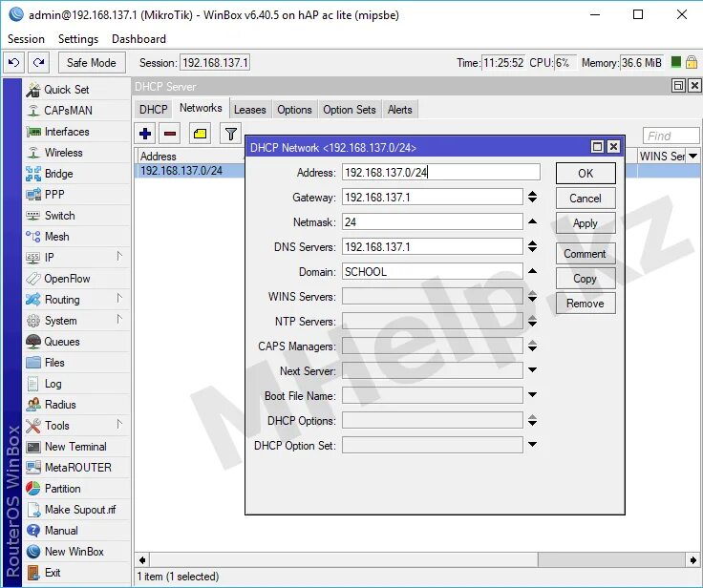The image size is (703, 588).
Task: Open column chooser dropdown beside WINS Ser
Action: [693, 156]
